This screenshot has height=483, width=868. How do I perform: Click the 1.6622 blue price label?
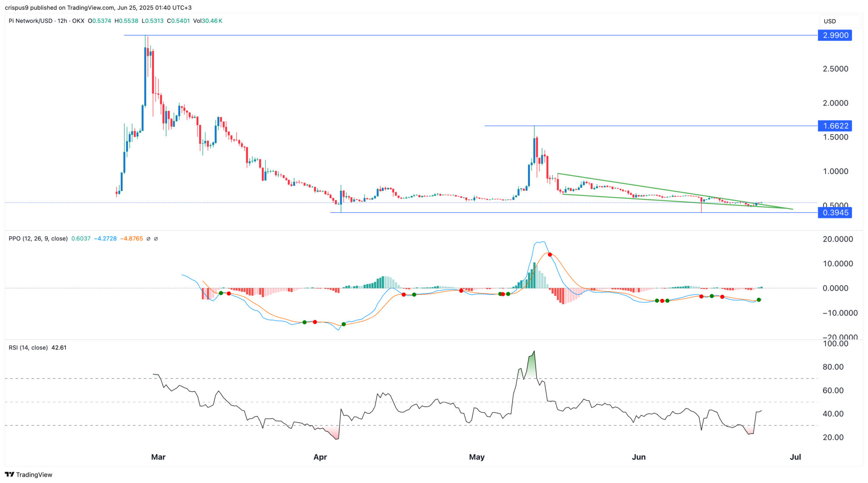tap(835, 126)
